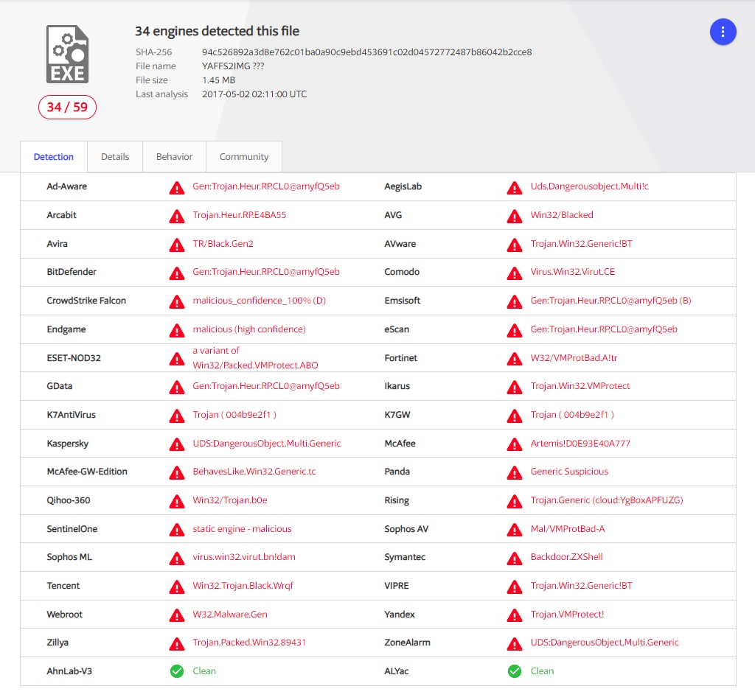The image size is (755, 700).
Task: Select the SHA-256 hash value
Action: (367, 52)
